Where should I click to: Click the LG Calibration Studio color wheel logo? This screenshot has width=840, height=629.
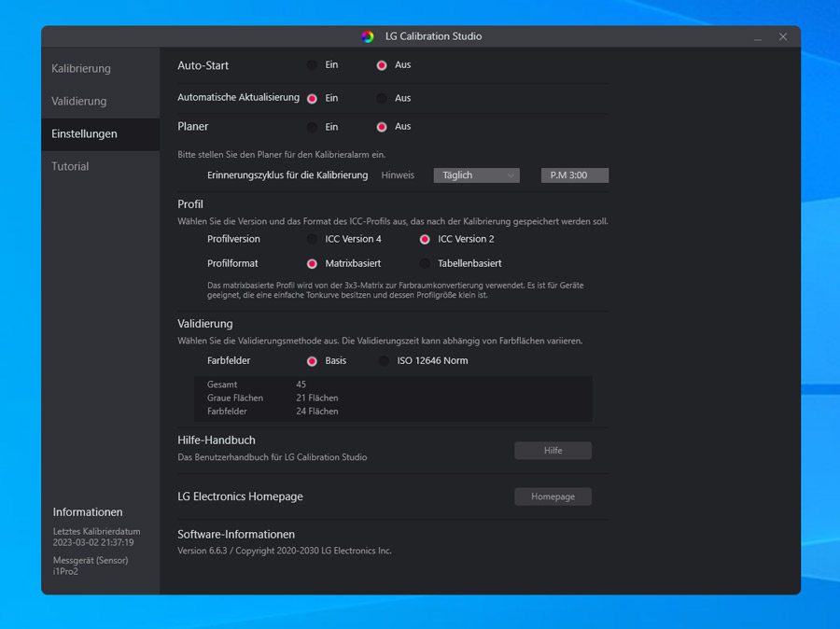(367, 36)
